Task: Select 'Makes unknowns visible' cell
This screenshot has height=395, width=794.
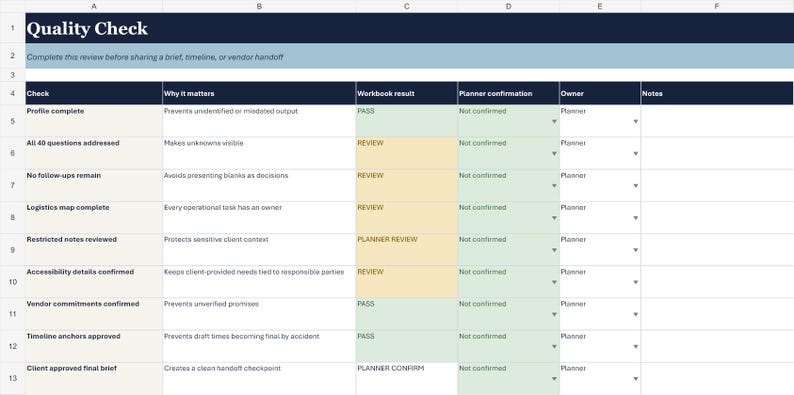Action: point(259,153)
